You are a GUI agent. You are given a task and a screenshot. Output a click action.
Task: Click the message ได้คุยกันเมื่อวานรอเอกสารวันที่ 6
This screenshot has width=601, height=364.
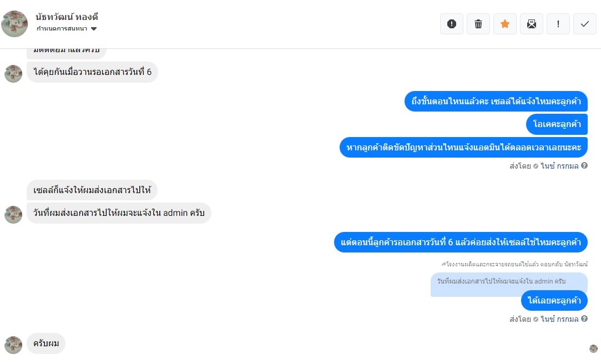(x=92, y=72)
